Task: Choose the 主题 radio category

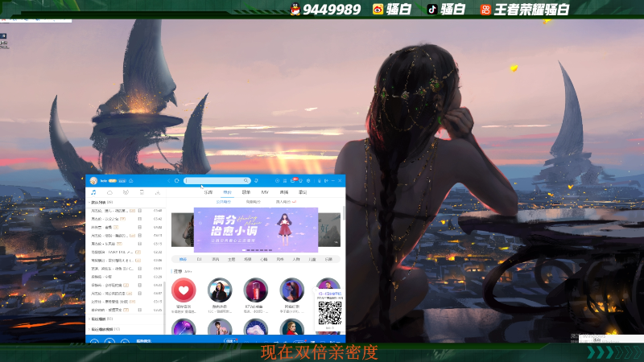Action: (x=231, y=259)
